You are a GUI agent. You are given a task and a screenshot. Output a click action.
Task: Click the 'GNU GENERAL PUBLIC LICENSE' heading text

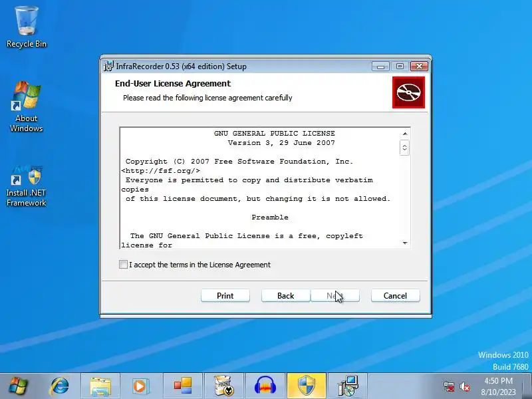[275, 134]
